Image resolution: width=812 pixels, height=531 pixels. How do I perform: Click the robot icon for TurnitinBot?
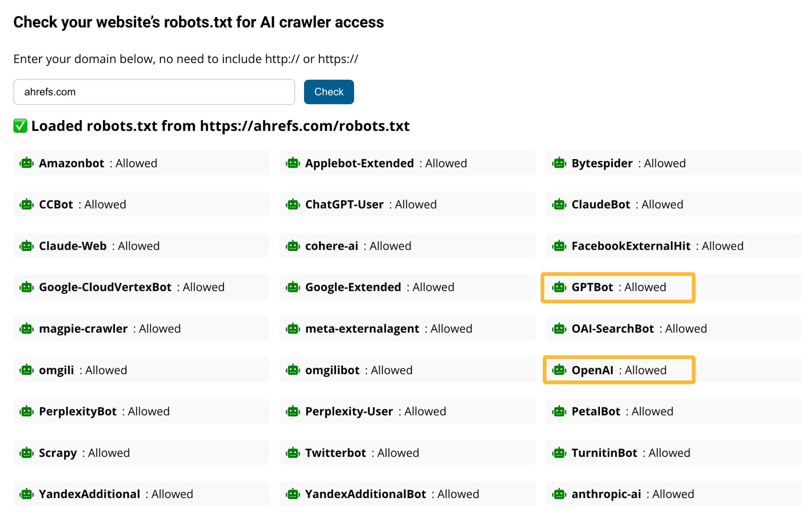pos(559,452)
